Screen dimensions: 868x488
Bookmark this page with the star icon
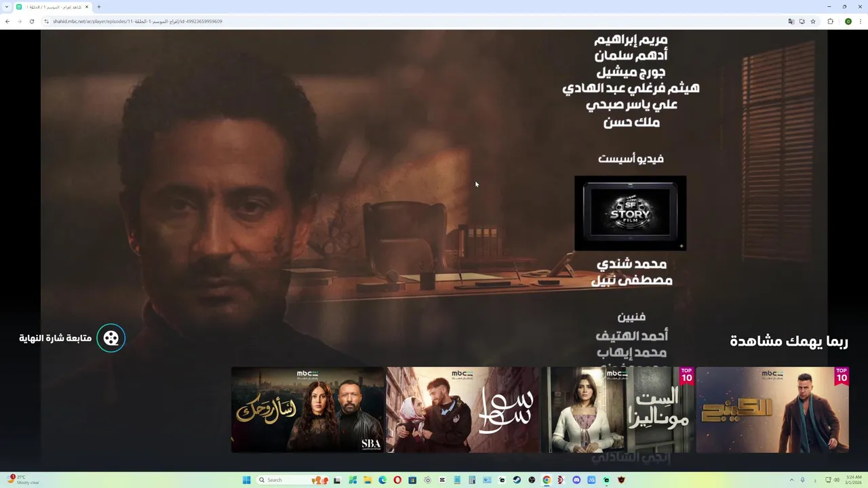[x=812, y=21]
